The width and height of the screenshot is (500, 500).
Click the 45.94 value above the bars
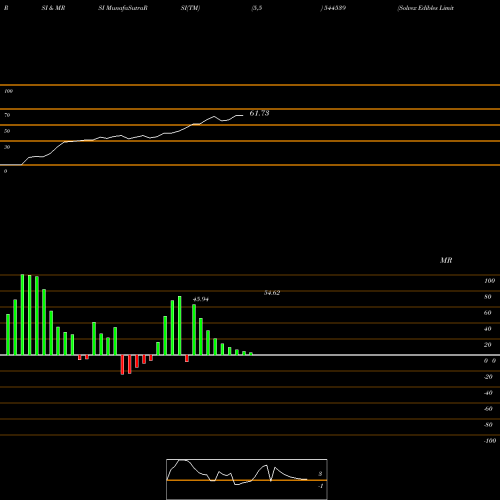pyautogui.click(x=201, y=299)
